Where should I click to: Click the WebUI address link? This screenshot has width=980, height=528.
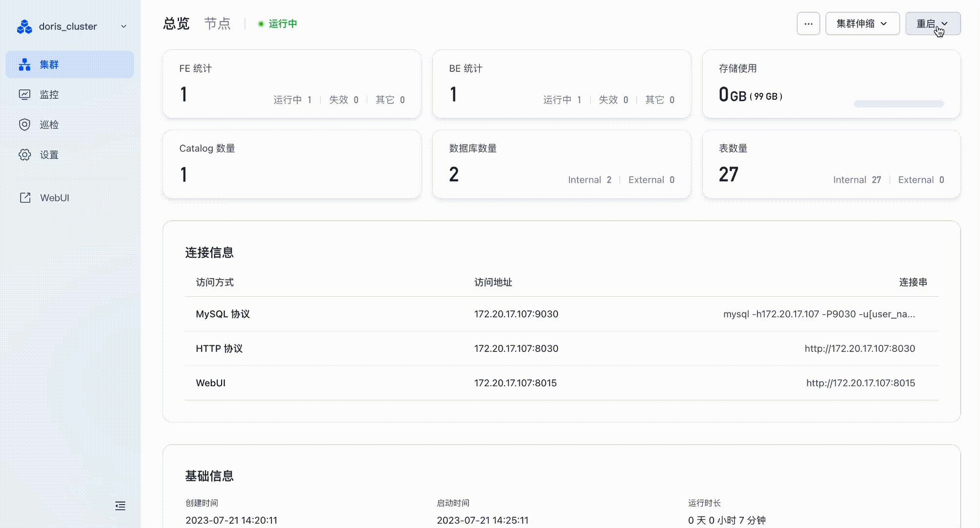click(x=860, y=383)
